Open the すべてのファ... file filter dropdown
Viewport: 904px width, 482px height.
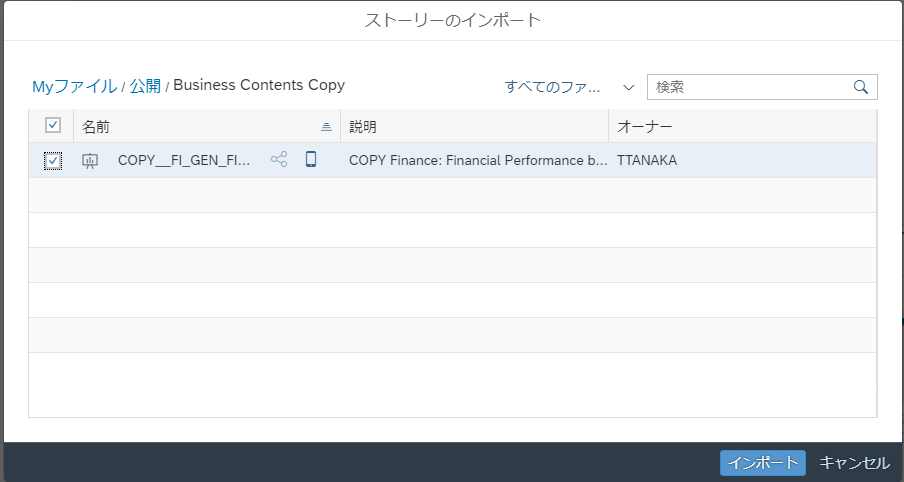[x=552, y=87]
